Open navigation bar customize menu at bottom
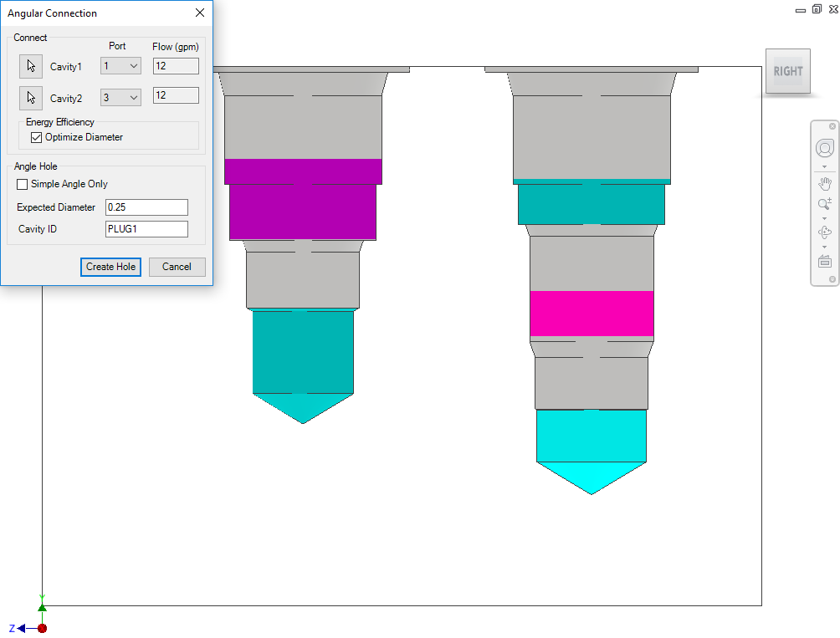Image resolution: width=840 pixels, height=638 pixels. coord(832,279)
